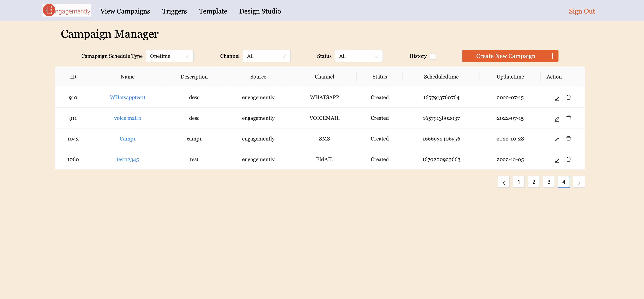Viewport: 644px width, 299px height.
Task: Open Camp1 campaign link
Action: tap(127, 139)
